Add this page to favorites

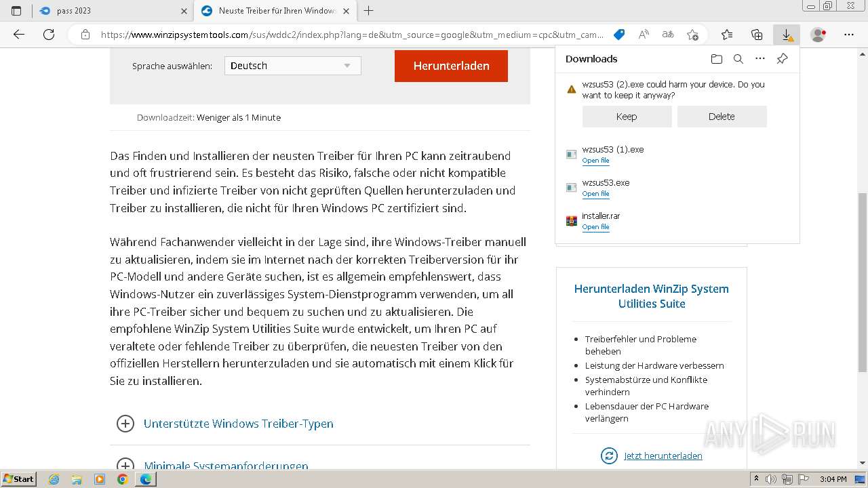tap(692, 35)
